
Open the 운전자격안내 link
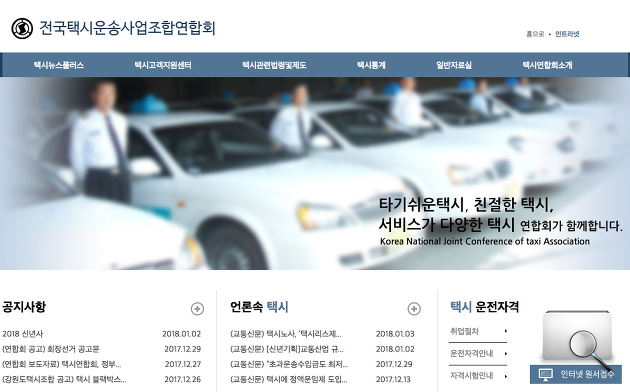coord(472,353)
